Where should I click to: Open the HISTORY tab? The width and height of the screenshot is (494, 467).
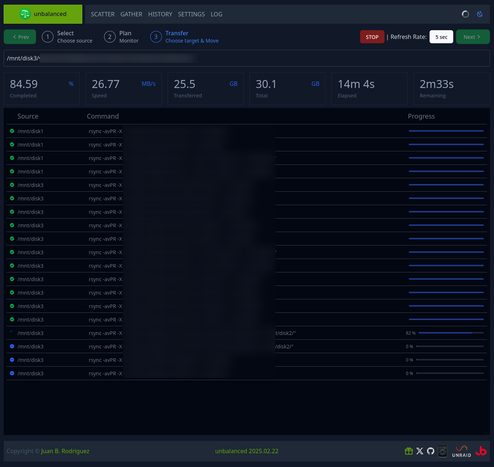160,14
